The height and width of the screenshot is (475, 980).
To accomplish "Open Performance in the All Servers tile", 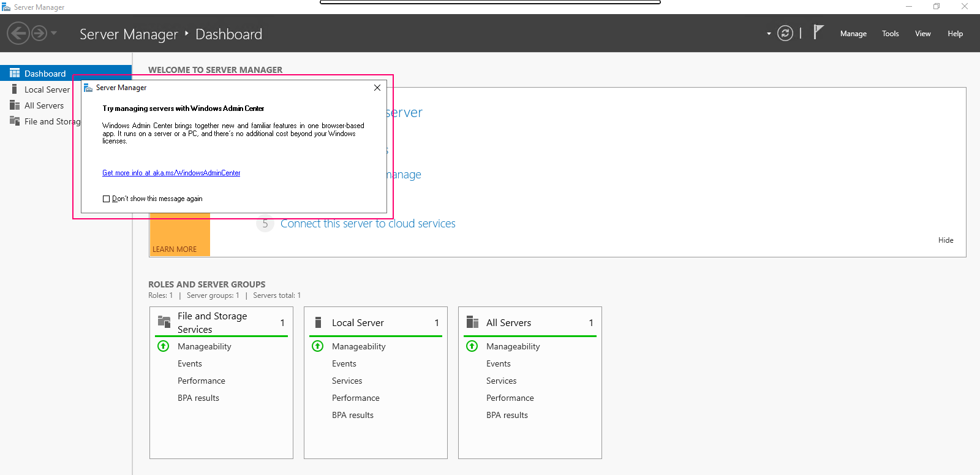I will pos(510,398).
